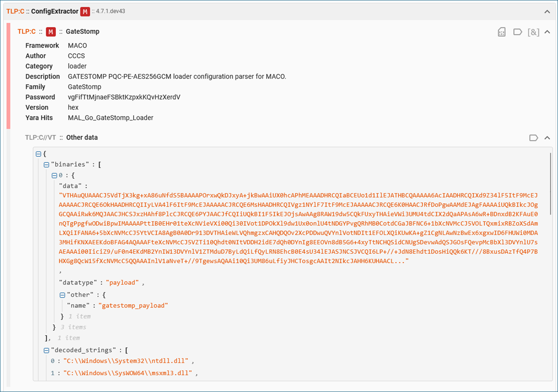Click the SIM-card style icon in GateStomp header
The image size is (558, 392).
pos(501,32)
